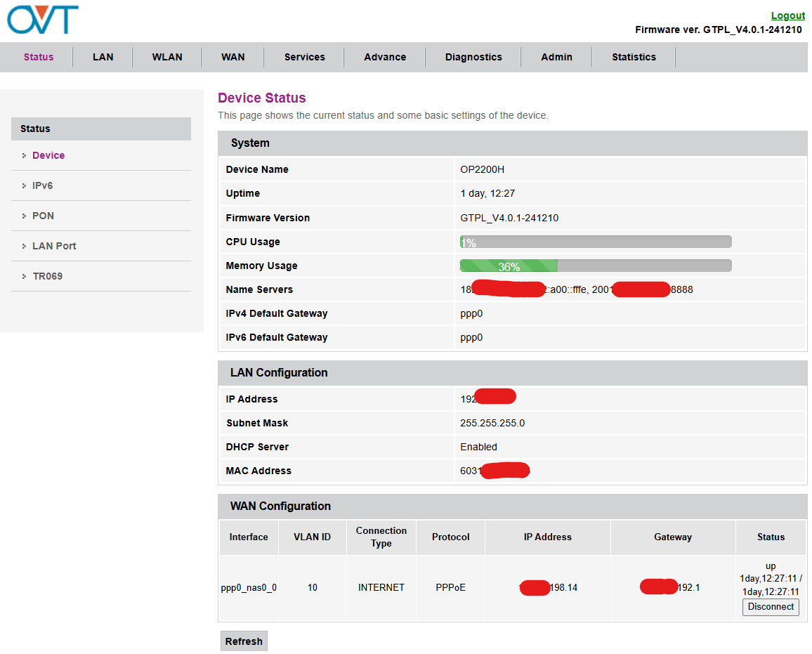Open the Services menu
The height and width of the screenshot is (654, 812).
[x=304, y=57]
